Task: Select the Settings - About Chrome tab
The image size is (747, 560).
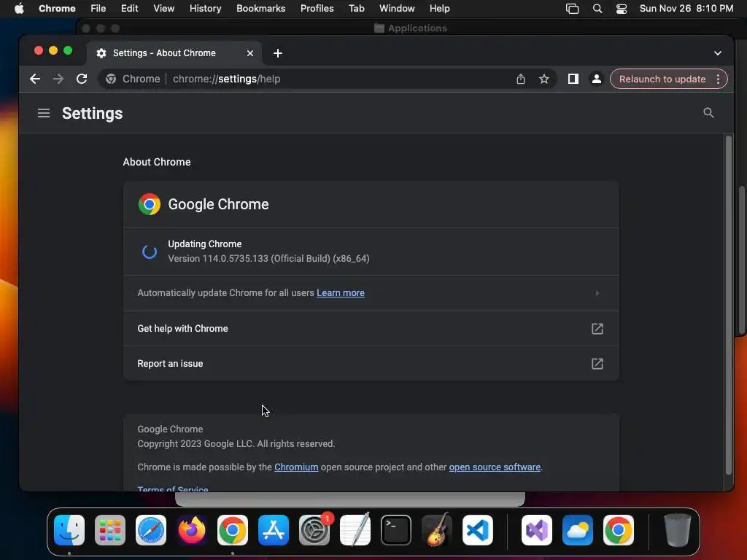Action: point(174,53)
